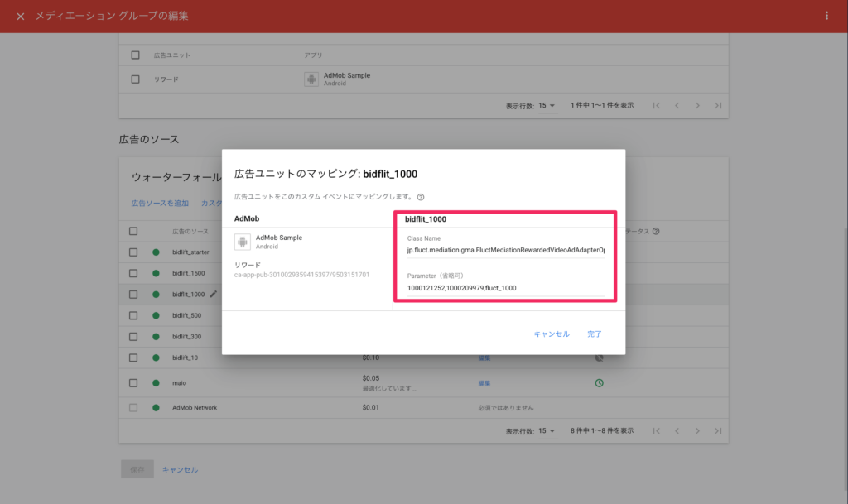Check the bidlift_starter row checkbox

click(133, 252)
